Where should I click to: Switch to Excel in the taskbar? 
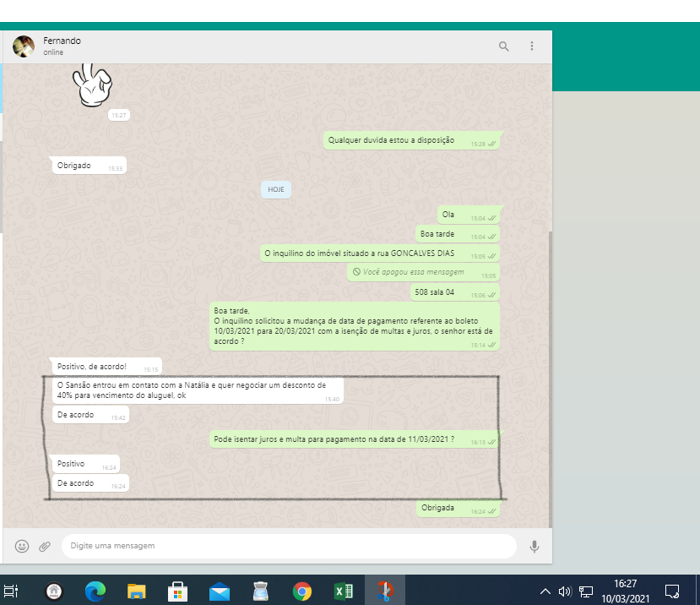coord(344,591)
